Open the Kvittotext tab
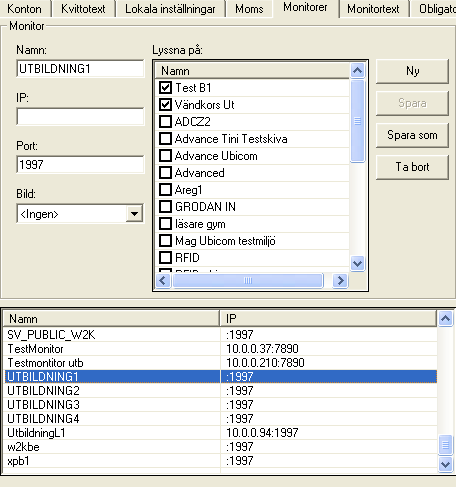 click(83, 9)
